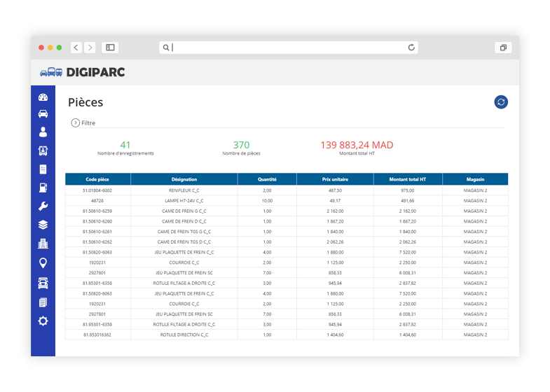Select code cell 81.50610-6260

97,221
